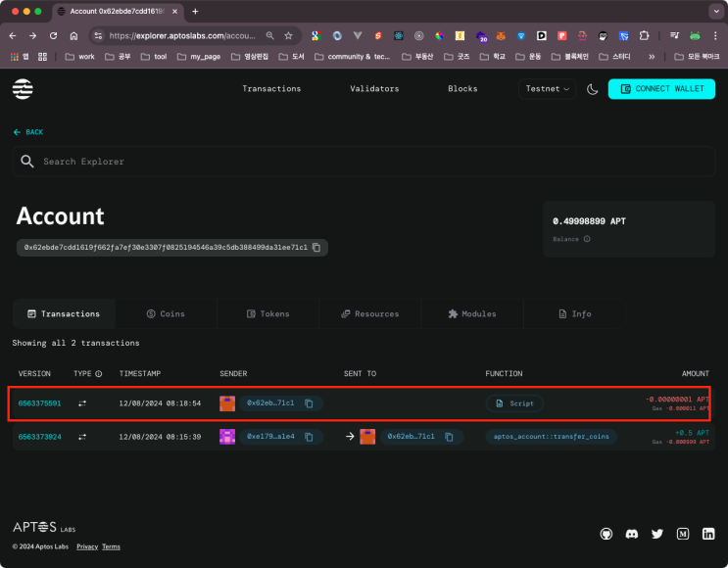Open transaction version 6563375591
Image resolution: width=728 pixels, height=568 pixels.
39,403
